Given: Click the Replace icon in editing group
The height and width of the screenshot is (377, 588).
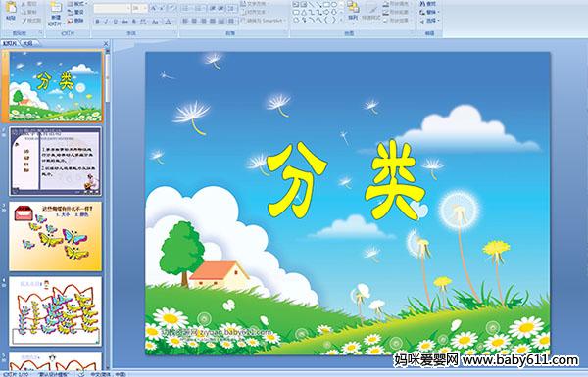Looking at the screenshot, I should click(x=428, y=12).
